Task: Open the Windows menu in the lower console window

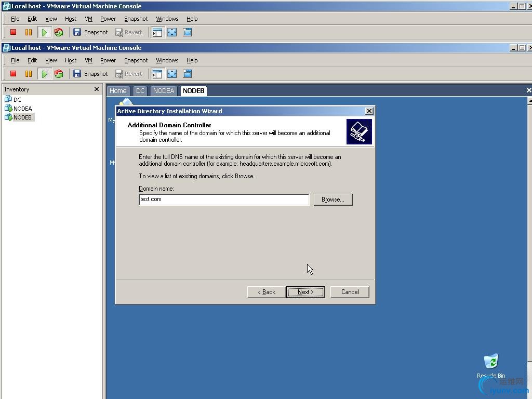Action: tap(167, 60)
